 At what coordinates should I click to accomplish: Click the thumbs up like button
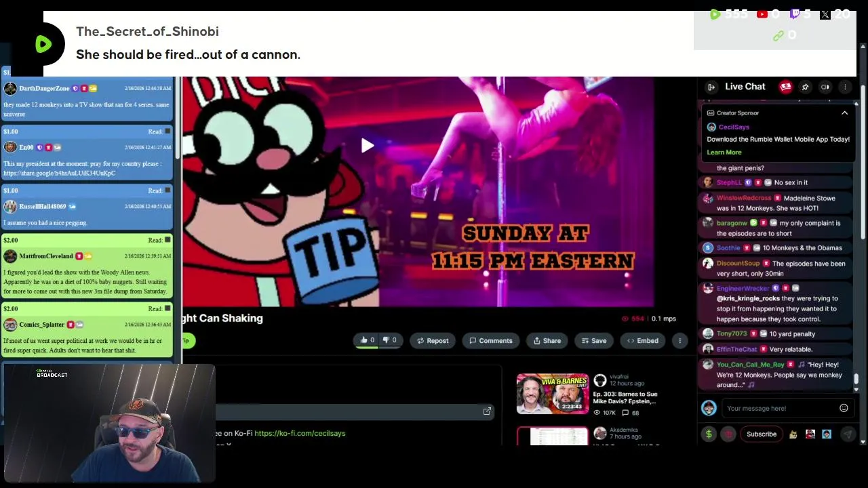point(367,340)
